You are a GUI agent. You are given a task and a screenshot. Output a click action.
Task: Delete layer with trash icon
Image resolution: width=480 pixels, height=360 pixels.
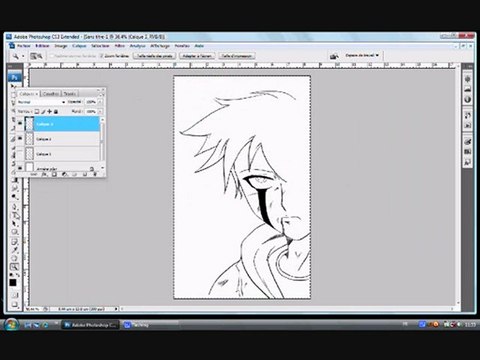tap(95, 174)
